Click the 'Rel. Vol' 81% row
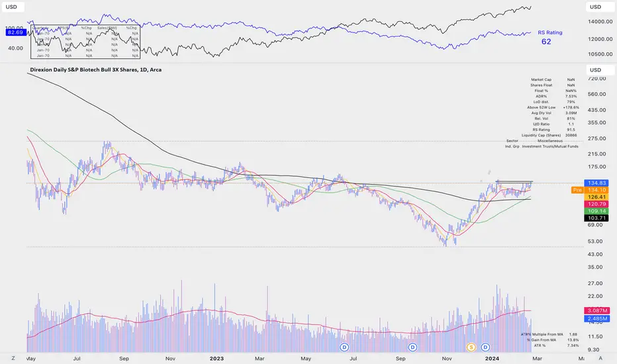This screenshot has height=364, width=617. tap(554, 118)
